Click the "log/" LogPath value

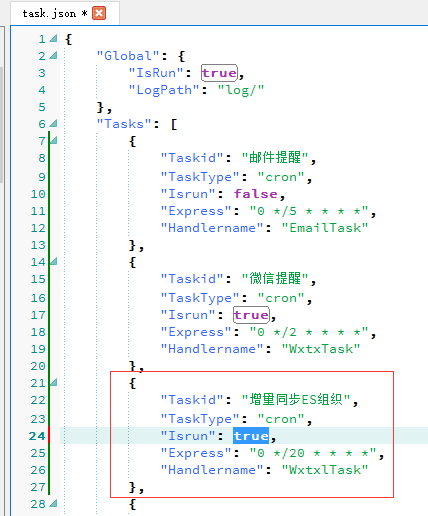pos(241,90)
